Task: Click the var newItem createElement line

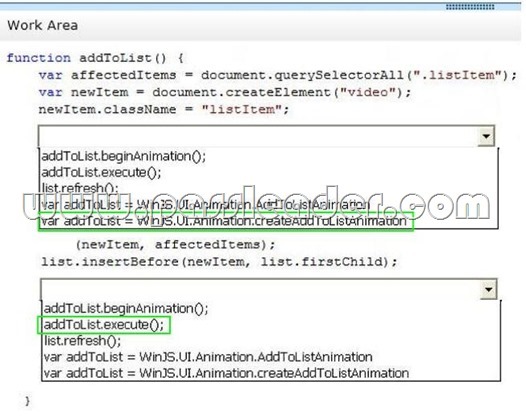Action: 225,92
